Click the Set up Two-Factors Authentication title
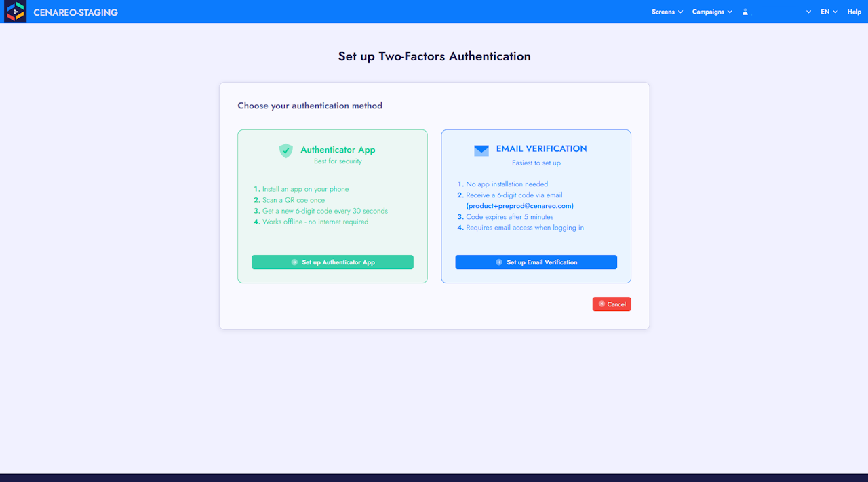 (x=434, y=56)
